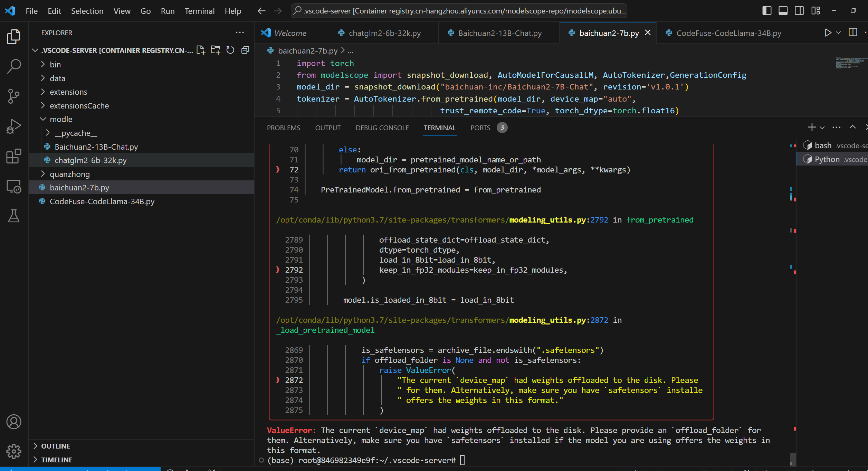This screenshot has height=471, width=868.
Task: Expand the TIMELINE section
Action: coord(141,460)
